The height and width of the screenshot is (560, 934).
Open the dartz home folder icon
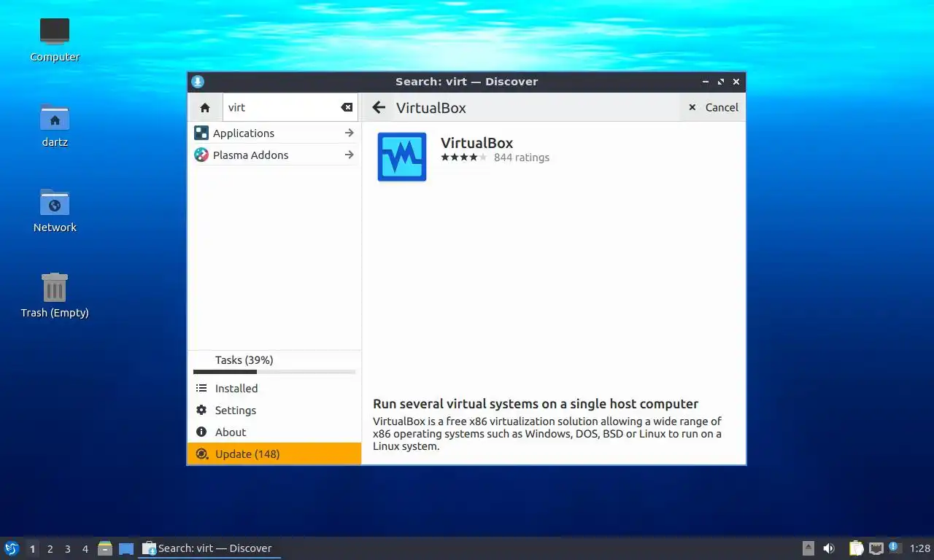coord(55,125)
